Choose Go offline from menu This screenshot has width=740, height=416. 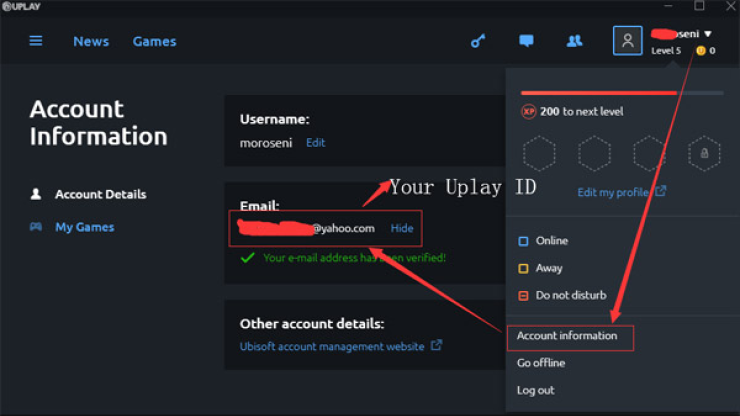tap(541, 363)
